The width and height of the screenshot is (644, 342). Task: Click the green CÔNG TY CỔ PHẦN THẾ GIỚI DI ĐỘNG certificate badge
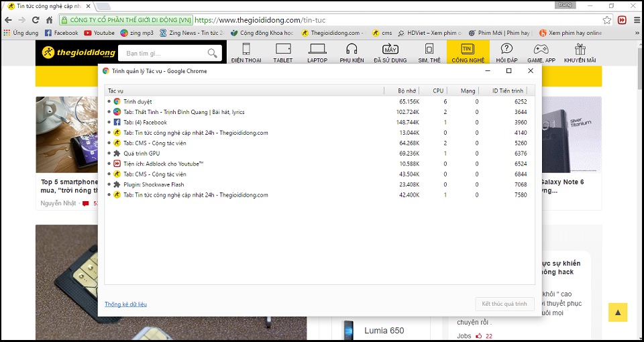[126, 20]
